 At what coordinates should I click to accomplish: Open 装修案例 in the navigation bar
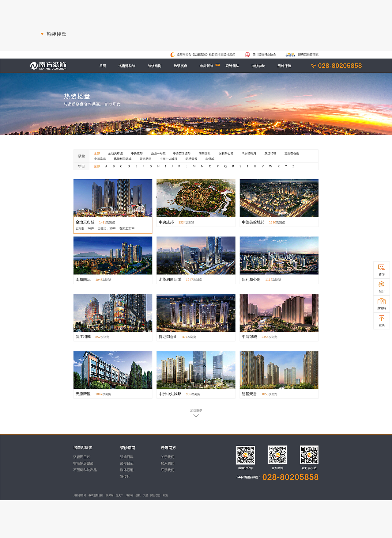154,66
